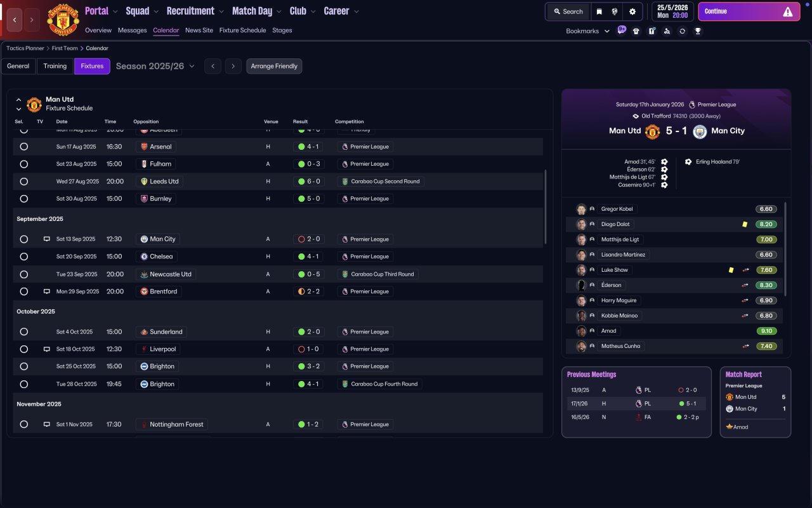Select the Arsenal fixture radio button
The image size is (812, 508).
(x=24, y=147)
